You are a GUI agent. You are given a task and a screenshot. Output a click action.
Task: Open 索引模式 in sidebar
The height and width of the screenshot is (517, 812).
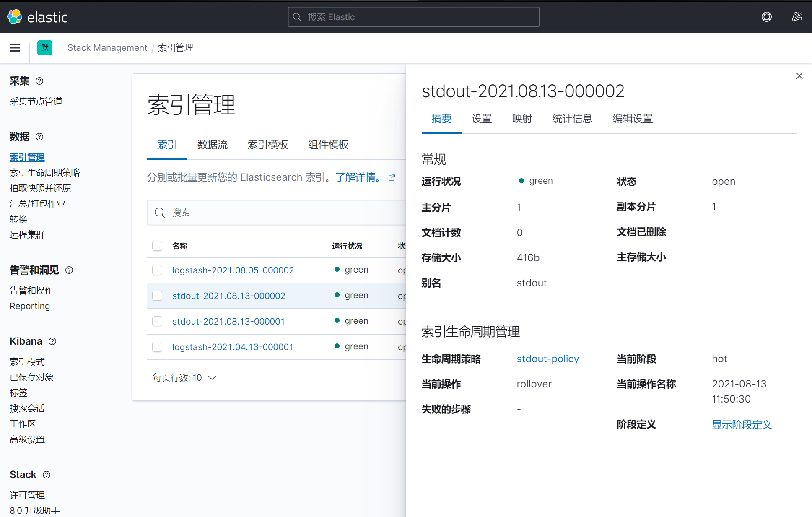click(27, 361)
